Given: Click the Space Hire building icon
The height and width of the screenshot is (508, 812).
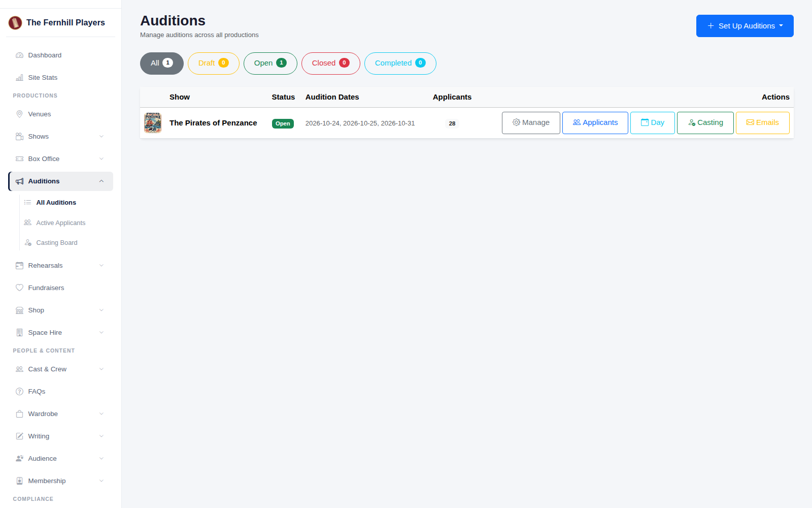Looking at the screenshot, I should [x=19, y=333].
